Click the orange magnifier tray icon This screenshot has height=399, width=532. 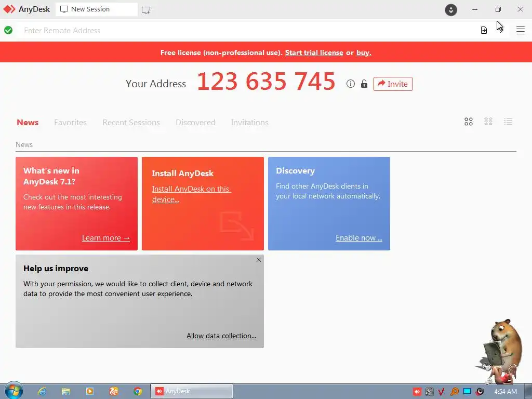pyautogui.click(x=454, y=392)
